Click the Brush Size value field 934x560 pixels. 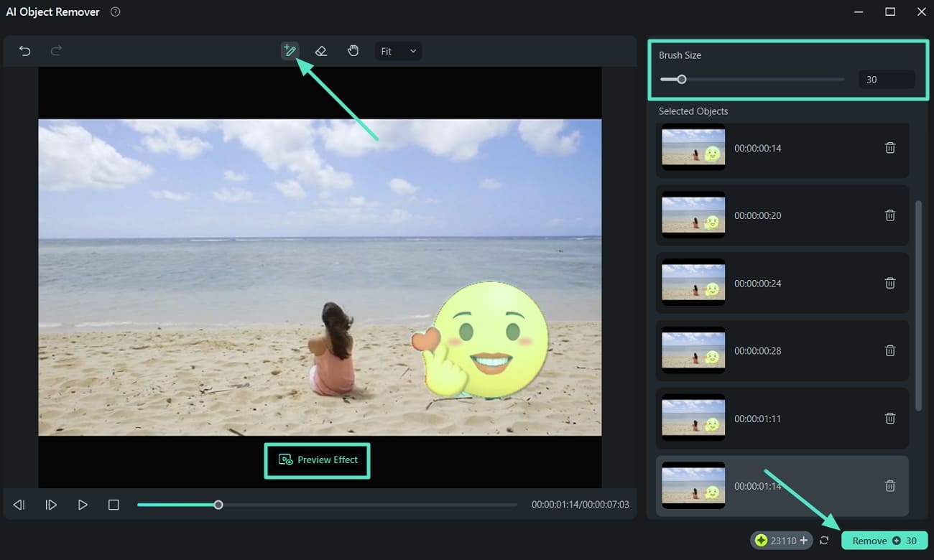coord(887,80)
